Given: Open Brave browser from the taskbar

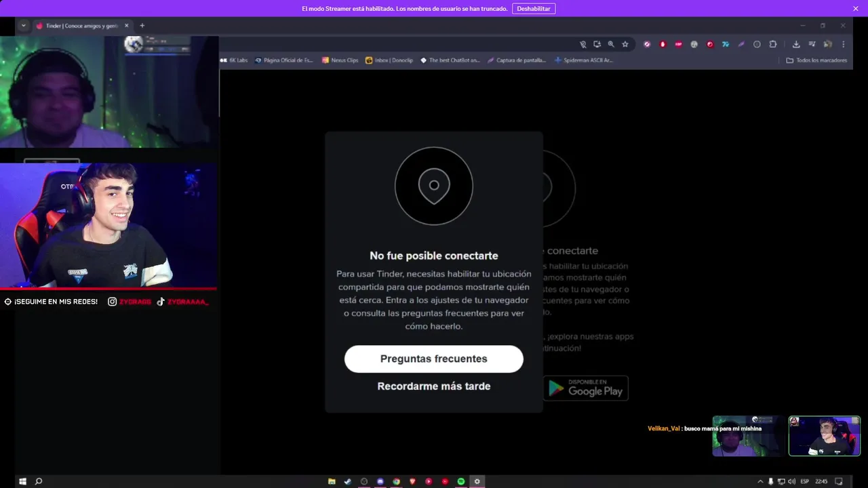Looking at the screenshot, I should pyautogui.click(x=412, y=481).
